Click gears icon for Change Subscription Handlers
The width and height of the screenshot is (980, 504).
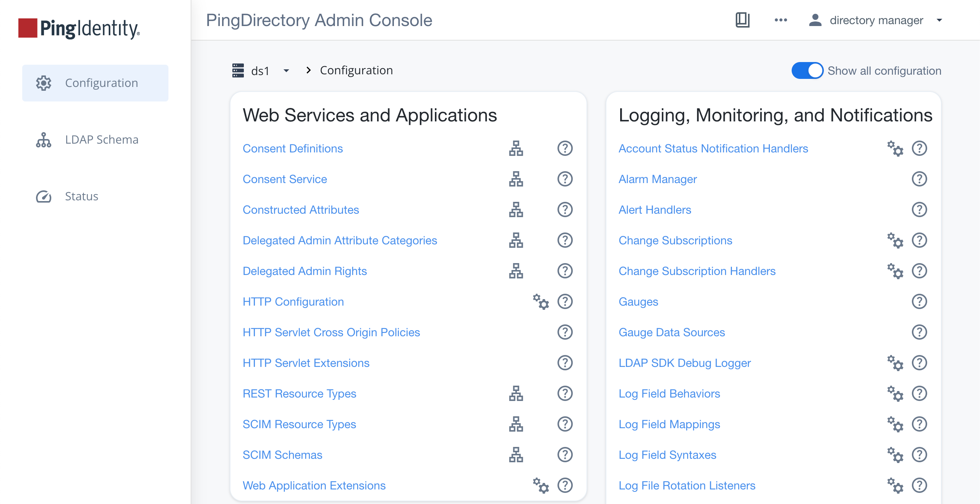click(895, 271)
